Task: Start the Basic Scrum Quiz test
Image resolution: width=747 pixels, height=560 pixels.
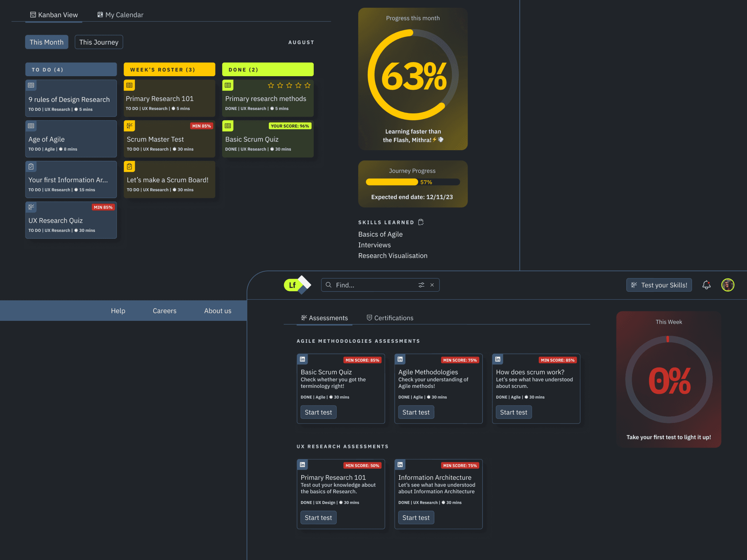Action: pyautogui.click(x=318, y=412)
